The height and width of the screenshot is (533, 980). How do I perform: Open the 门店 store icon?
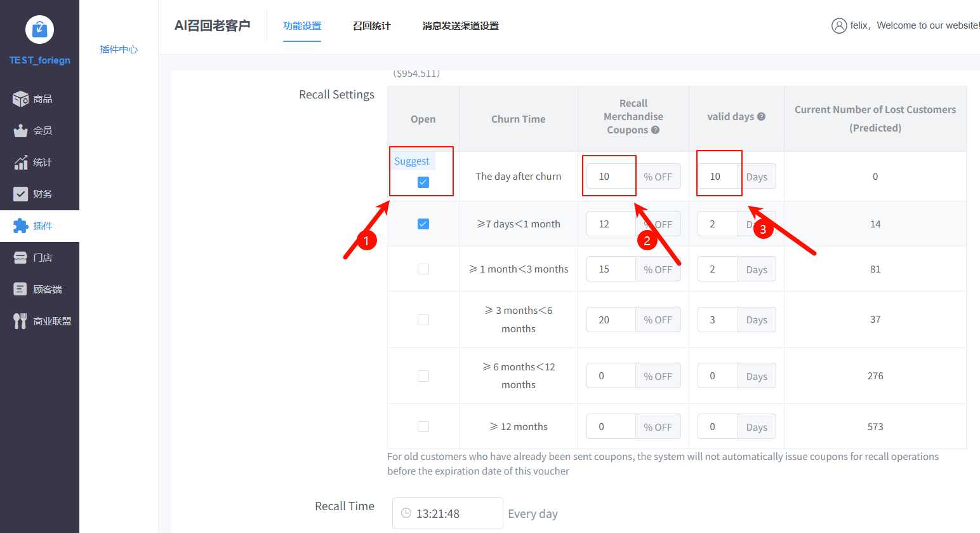[20, 258]
